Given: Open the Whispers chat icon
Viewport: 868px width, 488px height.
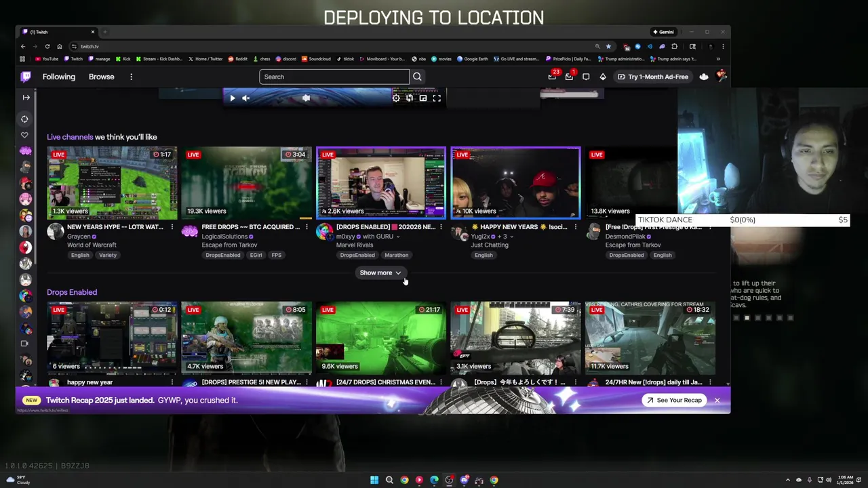Looking at the screenshot, I should pyautogui.click(x=586, y=77).
